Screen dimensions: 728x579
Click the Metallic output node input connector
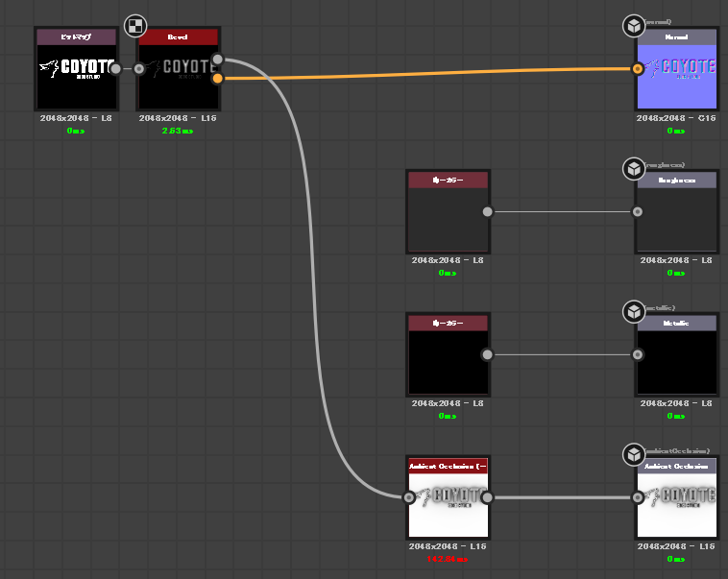(638, 354)
